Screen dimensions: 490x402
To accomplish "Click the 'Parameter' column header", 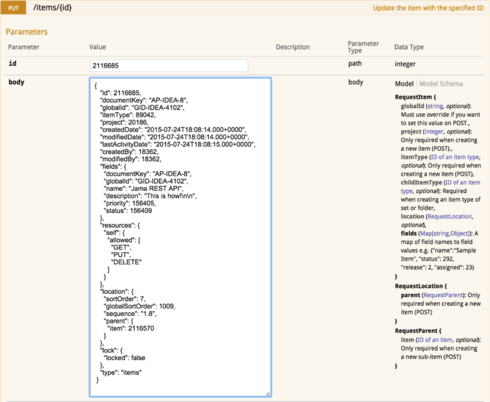I will (x=24, y=47).
